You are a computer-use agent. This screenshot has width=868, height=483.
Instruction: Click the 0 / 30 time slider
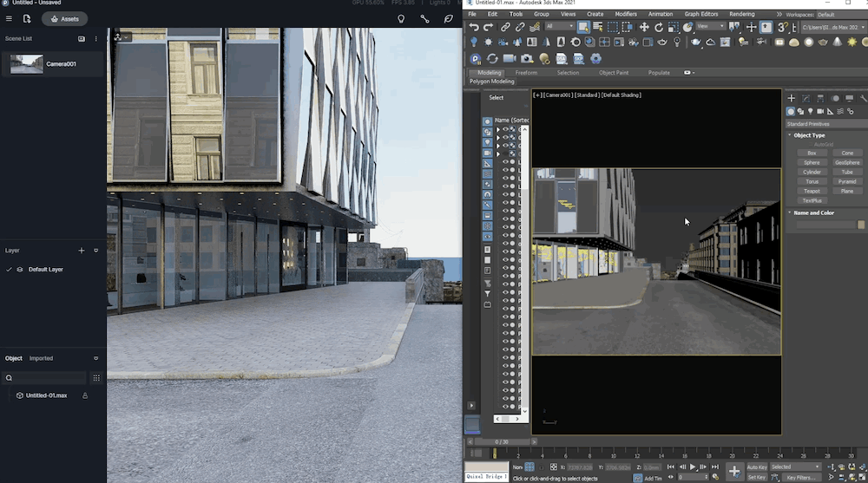[502, 442]
